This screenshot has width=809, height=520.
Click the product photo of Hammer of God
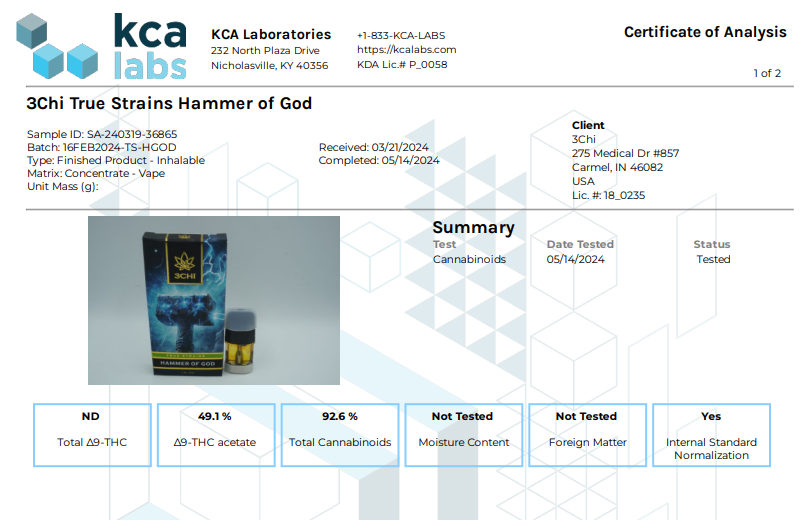tap(214, 300)
